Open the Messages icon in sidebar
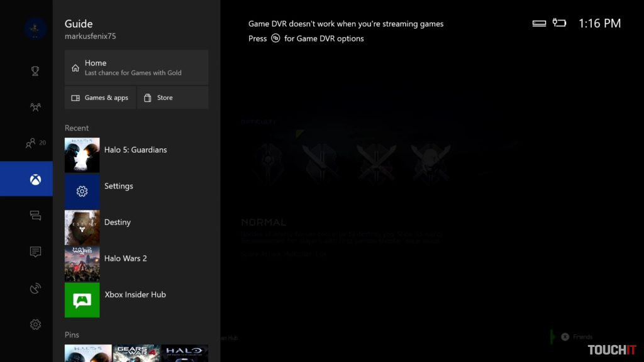Image resolution: width=644 pixels, height=362 pixels. click(x=35, y=216)
